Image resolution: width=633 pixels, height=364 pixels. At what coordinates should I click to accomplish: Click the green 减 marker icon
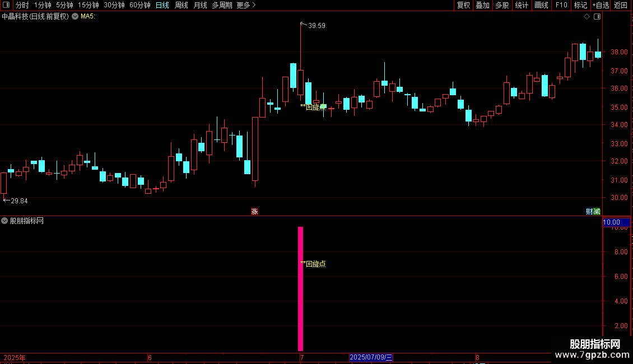(x=597, y=212)
